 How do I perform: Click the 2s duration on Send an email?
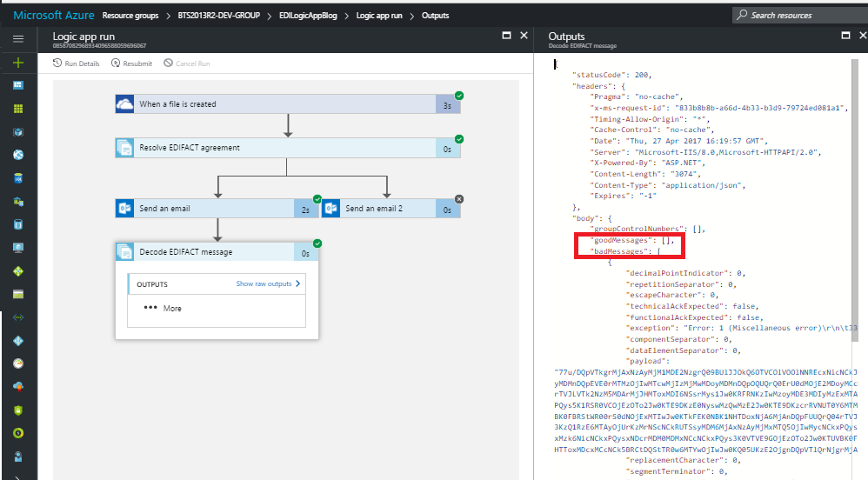click(305, 210)
